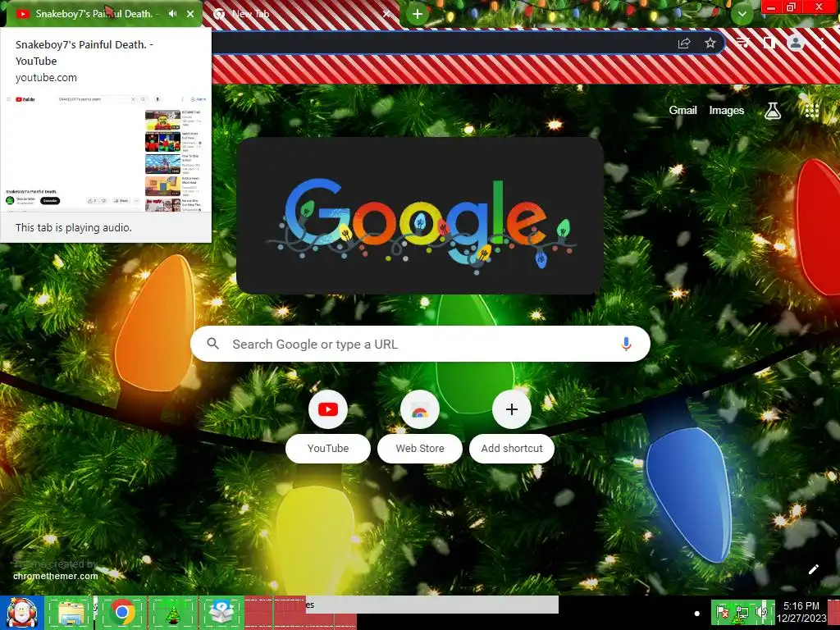Toggle the Chrome side panel icon

[x=769, y=43]
